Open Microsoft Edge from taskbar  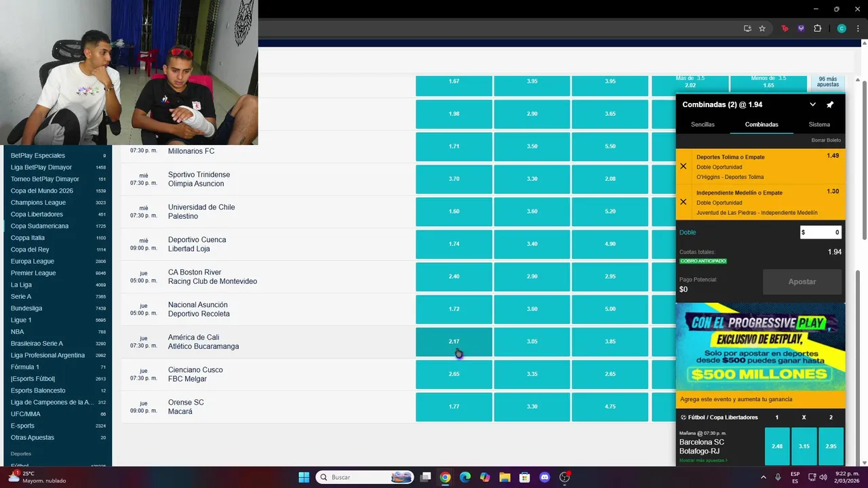465,477
